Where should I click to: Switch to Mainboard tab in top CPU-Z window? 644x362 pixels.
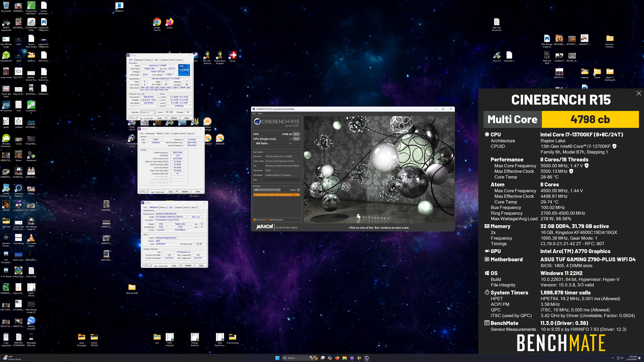pyautogui.click(x=139, y=60)
